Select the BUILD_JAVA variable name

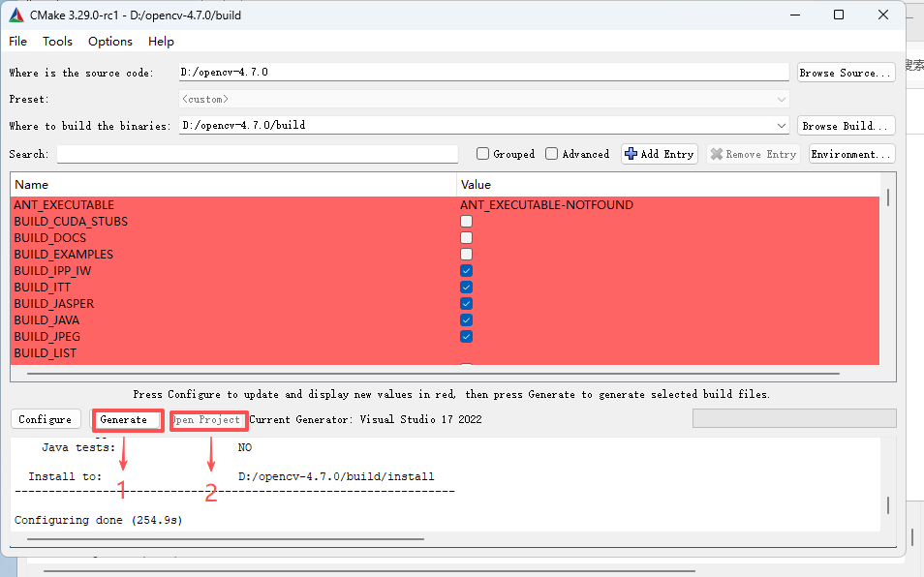[x=46, y=320]
